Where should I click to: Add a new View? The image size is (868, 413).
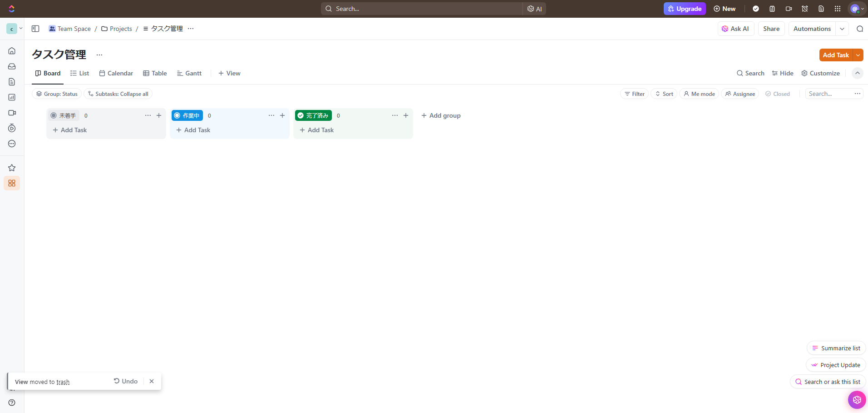pos(229,73)
